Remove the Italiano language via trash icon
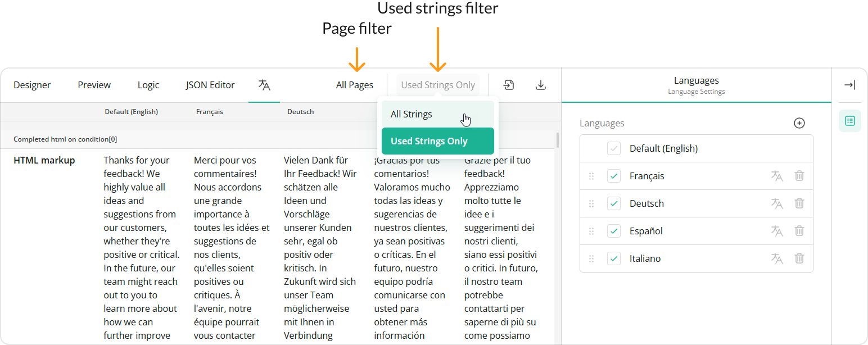868x345 pixels. pos(799,258)
